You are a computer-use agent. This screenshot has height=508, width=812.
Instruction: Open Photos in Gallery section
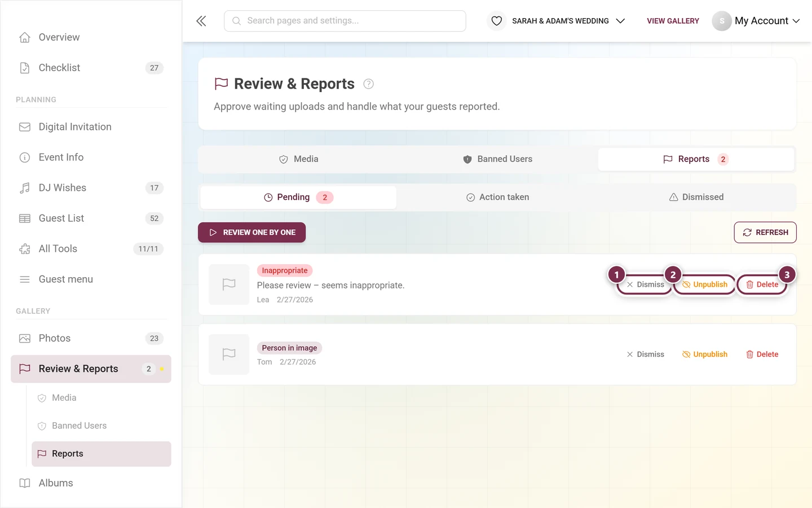click(91, 339)
